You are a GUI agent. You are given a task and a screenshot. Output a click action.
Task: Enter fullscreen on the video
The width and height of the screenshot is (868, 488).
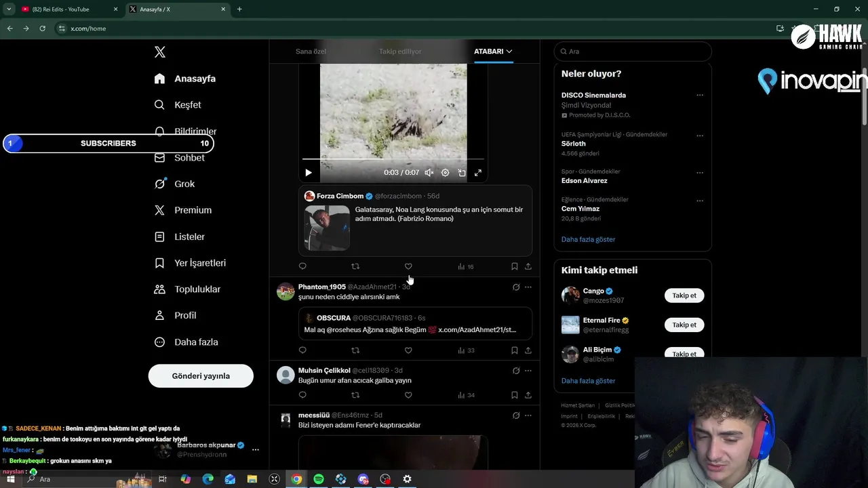pos(478,173)
